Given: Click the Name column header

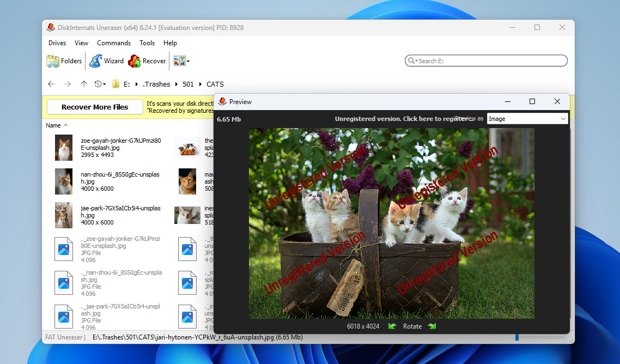Looking at the screenshot, I should (x=53, y=125).
